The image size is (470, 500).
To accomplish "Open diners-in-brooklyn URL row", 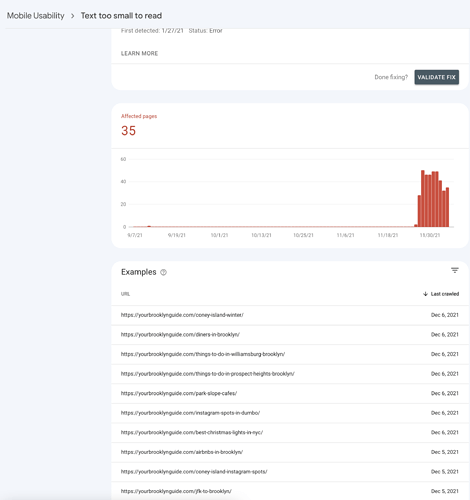I will point(290,335).
